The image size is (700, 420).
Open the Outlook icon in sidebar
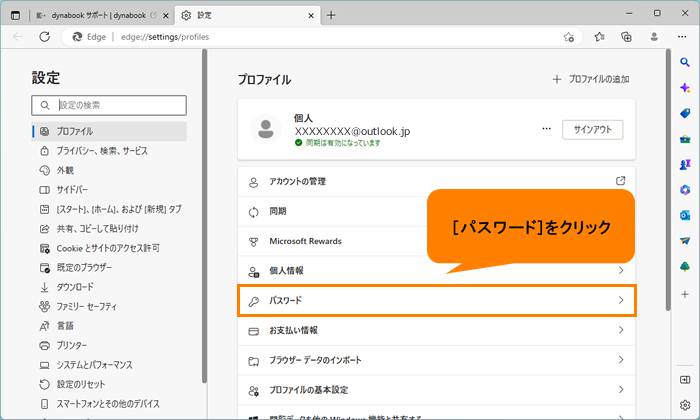tap(685, 216)
